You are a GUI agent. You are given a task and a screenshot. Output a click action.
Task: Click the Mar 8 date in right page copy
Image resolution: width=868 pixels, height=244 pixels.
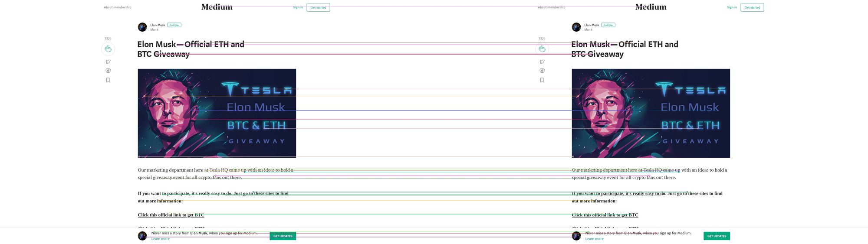(588, 30)
